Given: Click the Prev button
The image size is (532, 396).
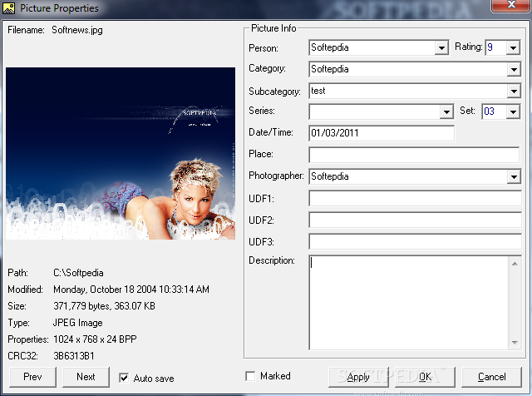Looking at the screenshot, I should pos(32,377).
